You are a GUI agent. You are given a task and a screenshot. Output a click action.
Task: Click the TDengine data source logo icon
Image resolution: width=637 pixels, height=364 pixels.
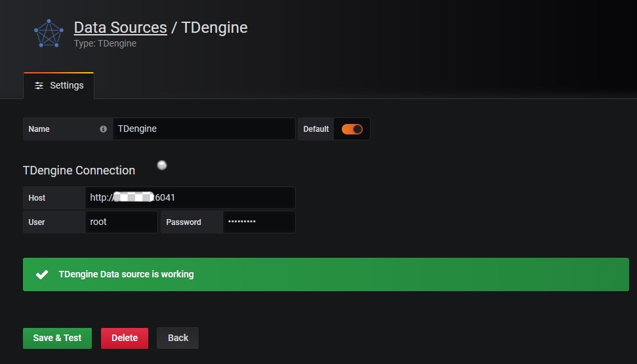(49, 33)
